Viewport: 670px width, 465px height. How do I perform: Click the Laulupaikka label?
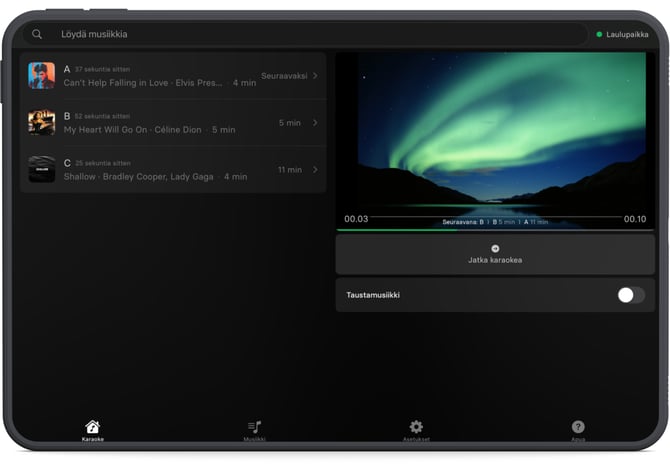coord(627,34)
